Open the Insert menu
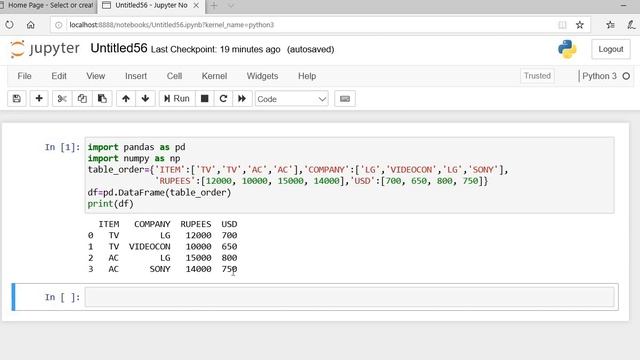 [136, 76]
